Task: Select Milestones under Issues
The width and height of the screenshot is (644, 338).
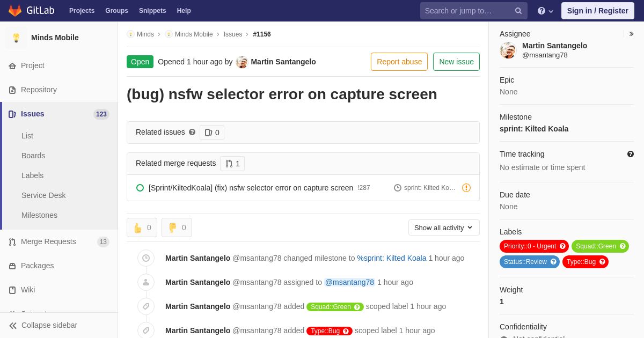Action: coord(39,215)
